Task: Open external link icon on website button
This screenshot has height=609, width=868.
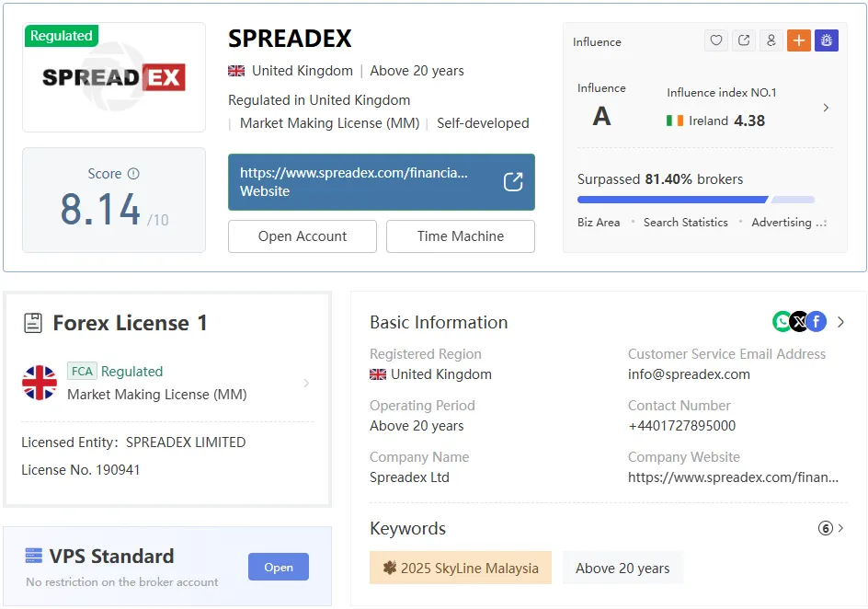Action: coord(513,181)
